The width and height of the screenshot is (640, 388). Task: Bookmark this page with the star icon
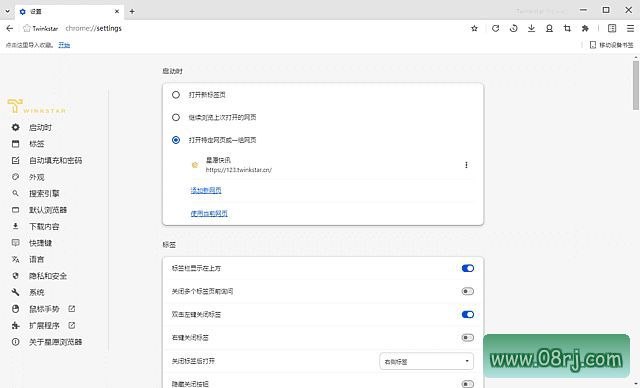tap(474, 29)
